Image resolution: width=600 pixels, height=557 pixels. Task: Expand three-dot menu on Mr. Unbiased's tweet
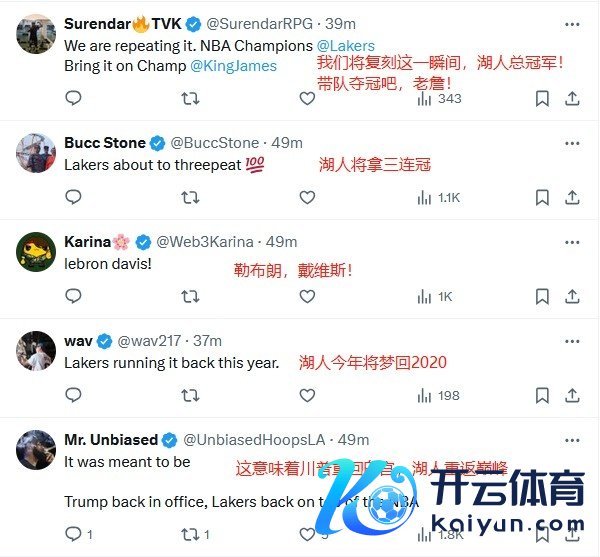[x=572, y=440]
